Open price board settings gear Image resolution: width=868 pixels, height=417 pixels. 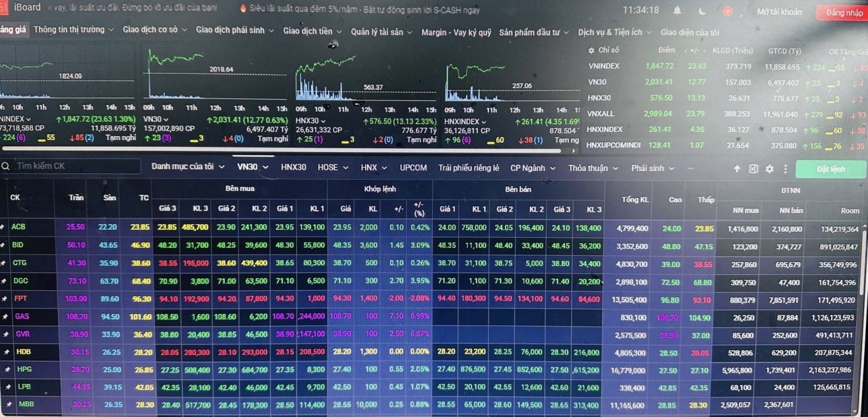tap(769, 169)
